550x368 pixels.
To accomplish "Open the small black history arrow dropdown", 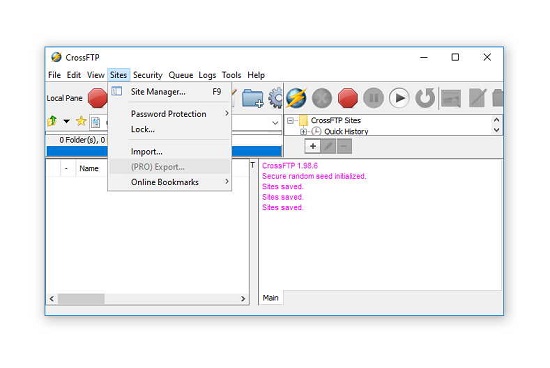I will coord(66,121).
